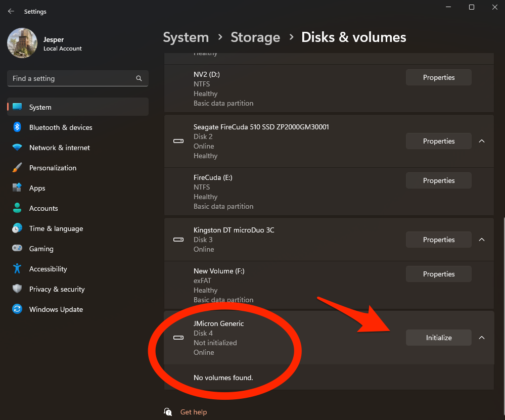Open Accessibility settings
Image resolution: width=505 pixels, height=420 pixels.
78,269
